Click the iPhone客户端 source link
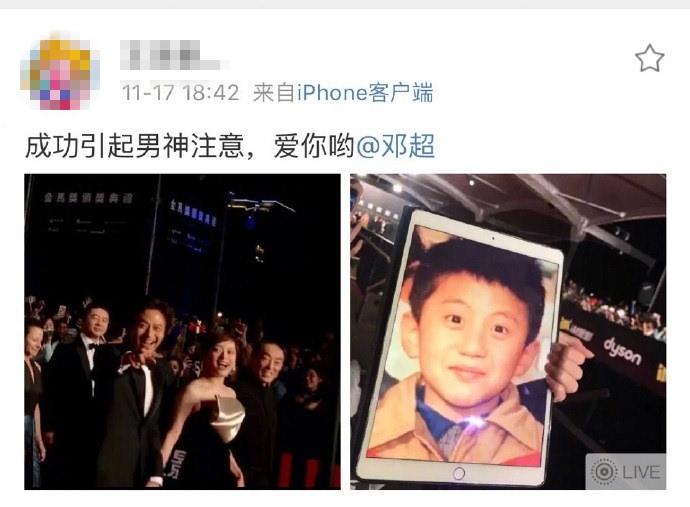The image size is (690, 507). [x=365, y=93]
